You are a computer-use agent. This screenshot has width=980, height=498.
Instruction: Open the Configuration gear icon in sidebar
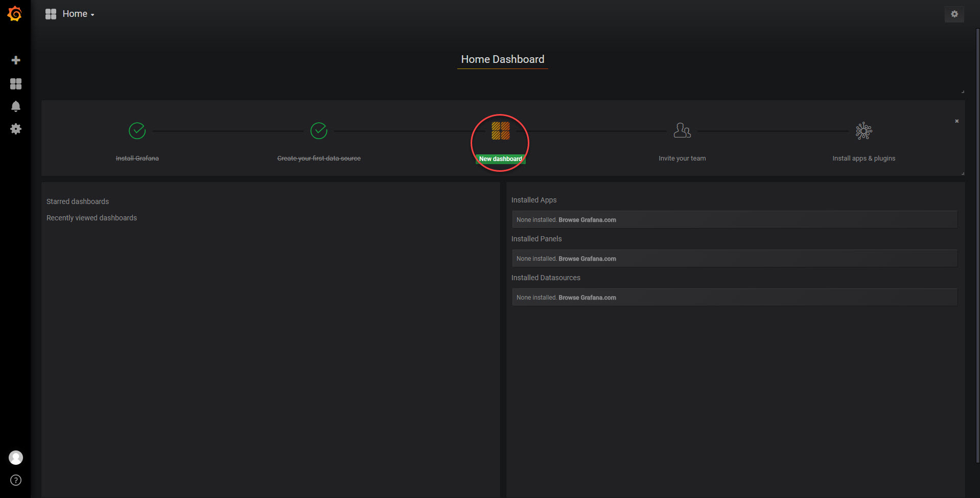[x=16, y=129]
